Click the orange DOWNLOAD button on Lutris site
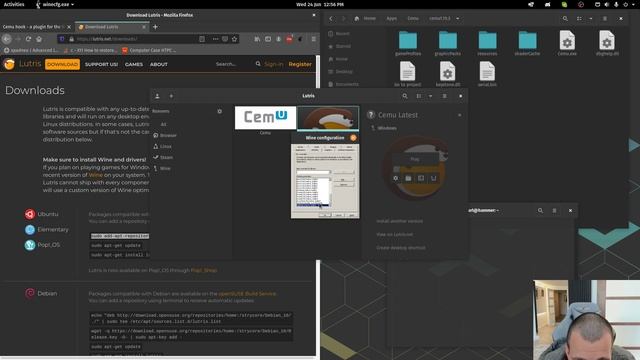The height and width of the screenshot is (360, 640). point(62,64)
